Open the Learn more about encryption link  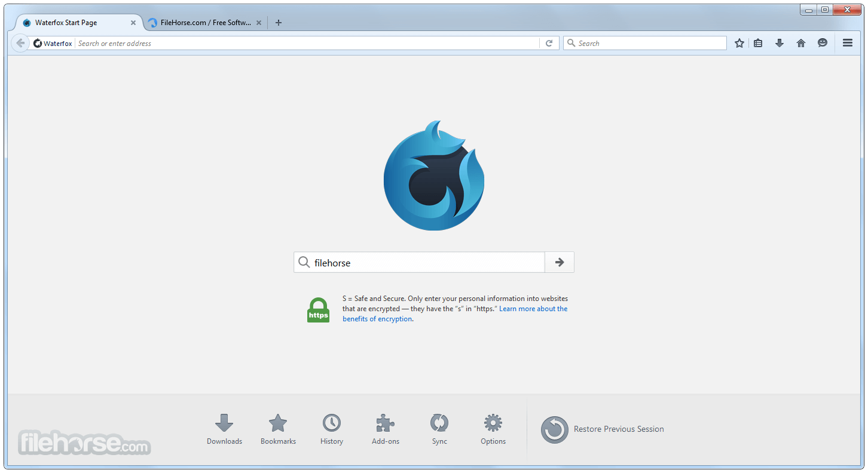(455, 314)
